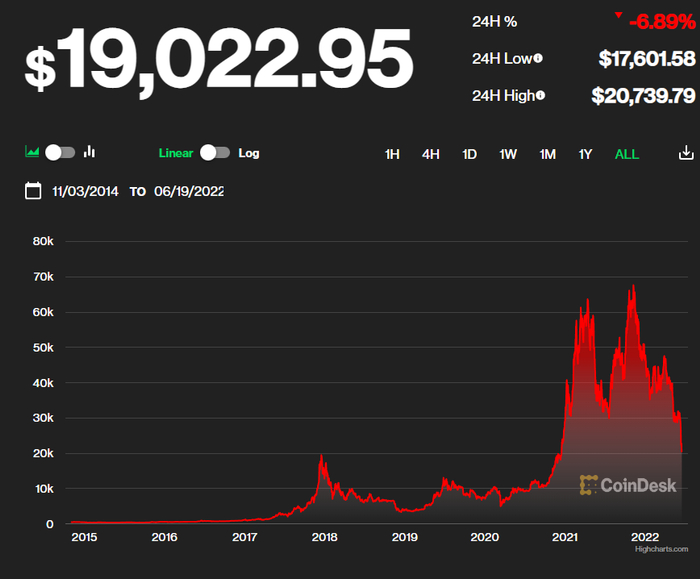This screenshot has width=700, height=579.
Task: Edit the start date 11/03/2014
Action: pyautogui.click(x=85, y=192)
